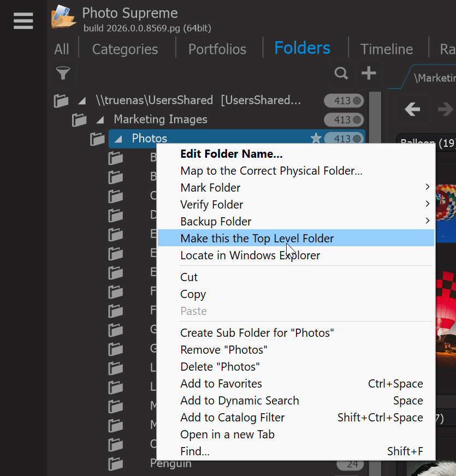Open the hamburger main menu
Image resolution: width=456 pixels, height=476 pixels.
[x=23, y=21]
